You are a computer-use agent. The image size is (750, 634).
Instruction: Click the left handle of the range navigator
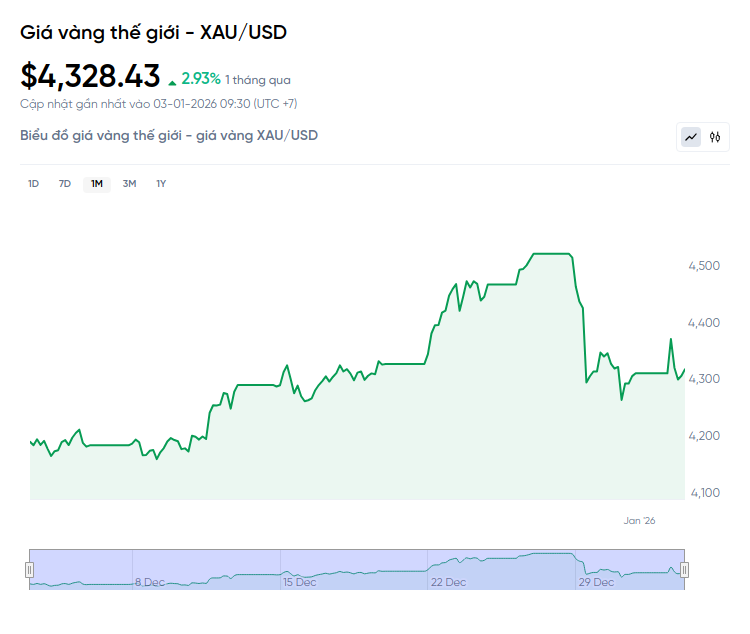(30, 569)
